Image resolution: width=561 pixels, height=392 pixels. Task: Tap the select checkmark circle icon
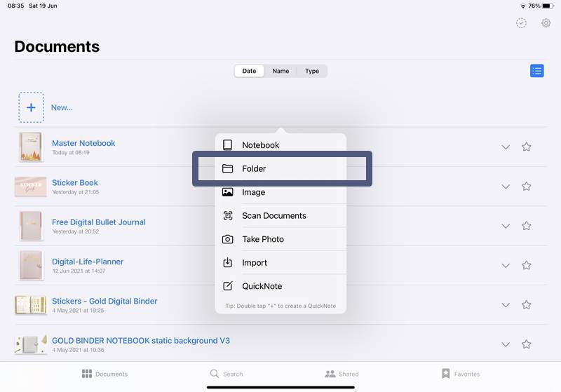[521, 23]
